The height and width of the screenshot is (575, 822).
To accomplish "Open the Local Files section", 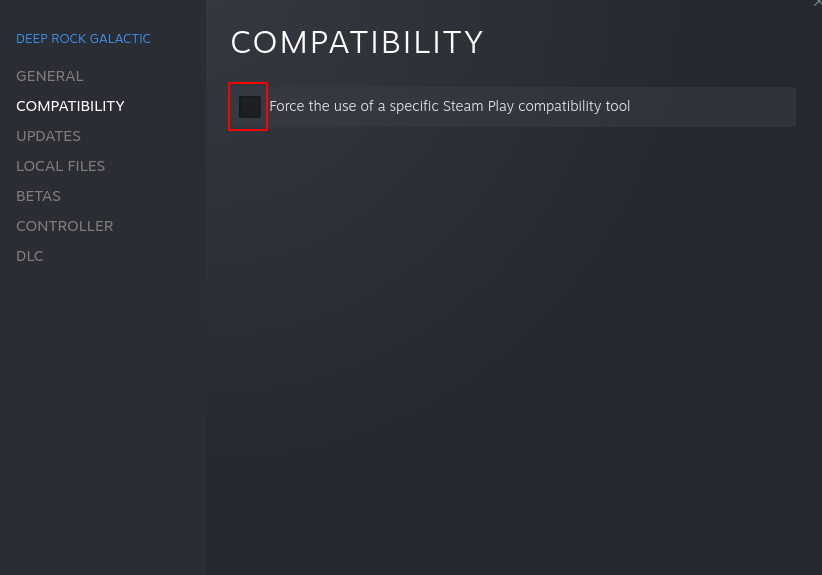I will click(60, 166).
